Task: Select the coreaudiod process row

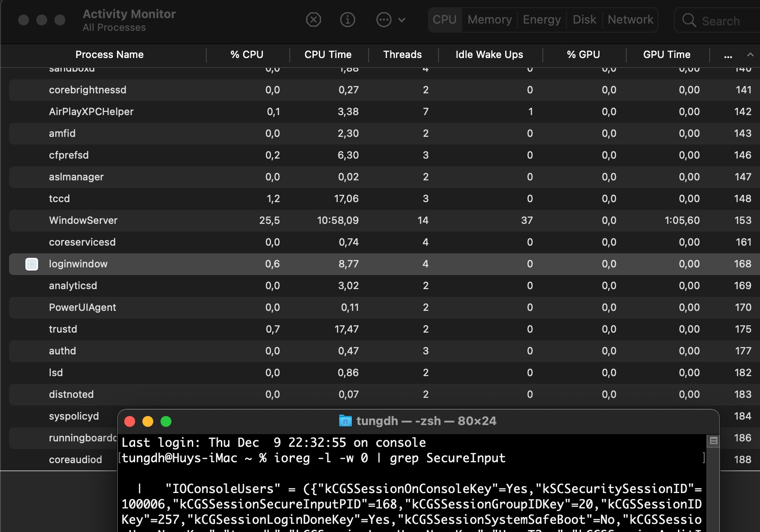Action: point(75,459)
